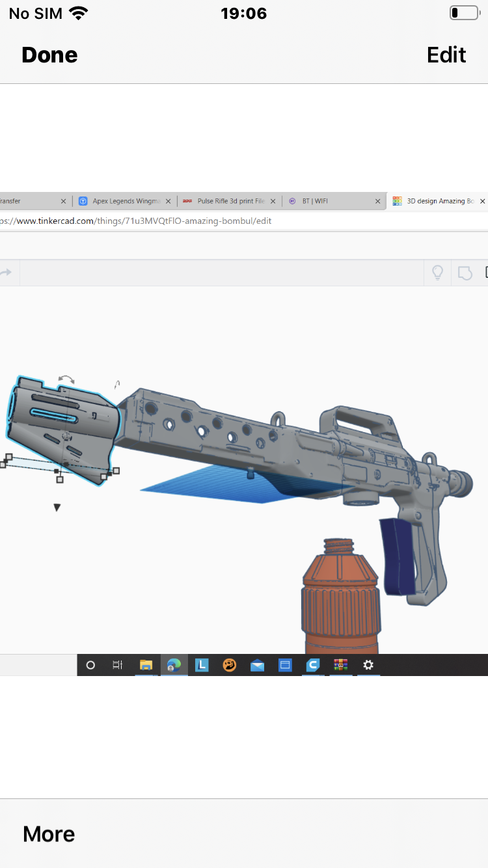Switch to the Pulse Rifle 3d print tab

(228, 201)
